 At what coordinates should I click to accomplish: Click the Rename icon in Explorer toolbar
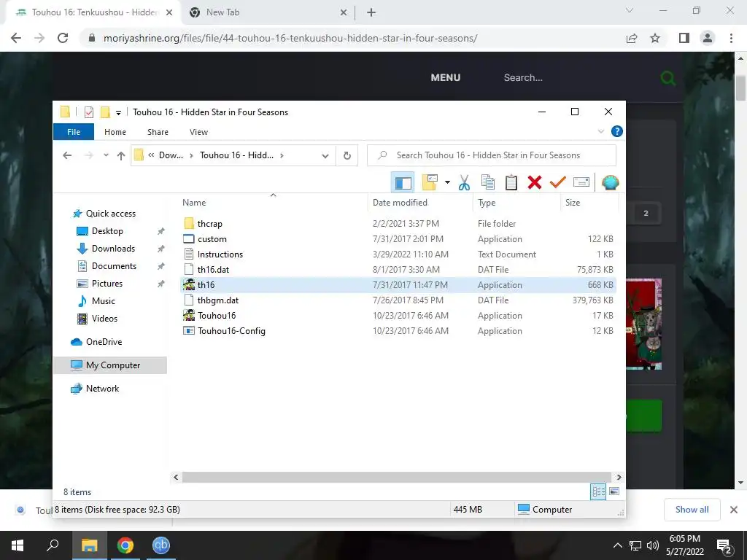click(581, 182)
